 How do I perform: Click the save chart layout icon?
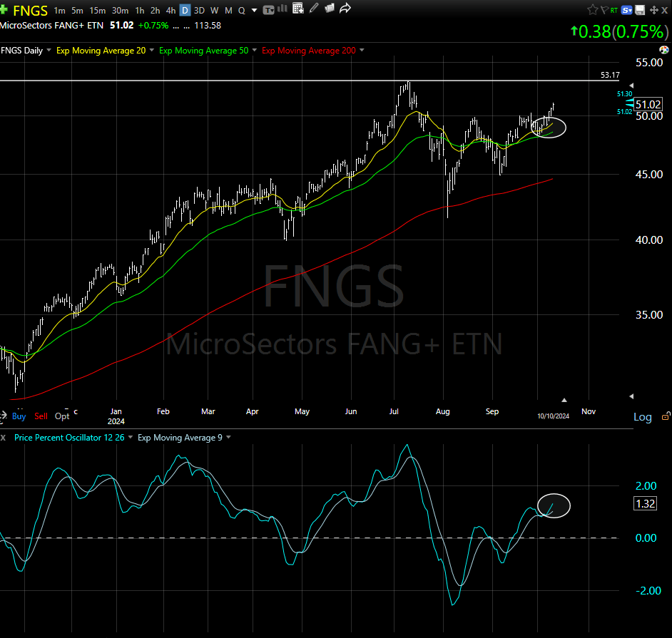coord(639,9)
